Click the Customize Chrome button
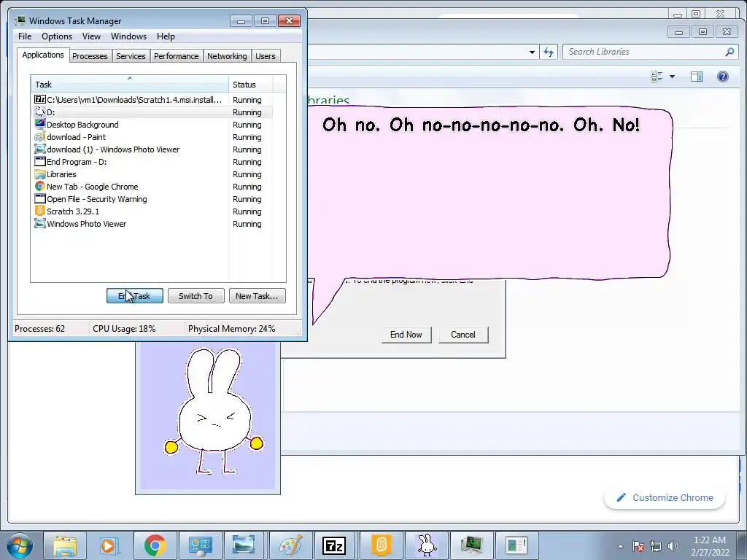Screen dimensions: 747x560 click(x=665, y=497)
